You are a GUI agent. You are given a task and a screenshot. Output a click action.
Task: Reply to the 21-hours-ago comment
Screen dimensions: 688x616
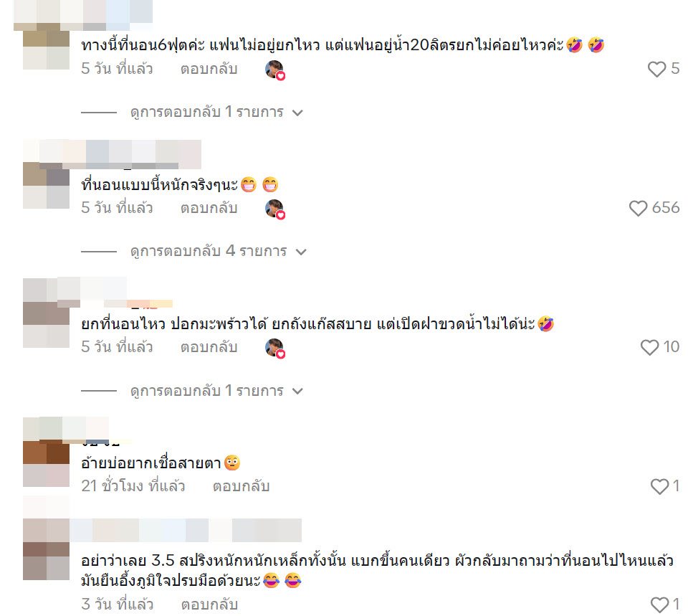(x=241, y=486)
